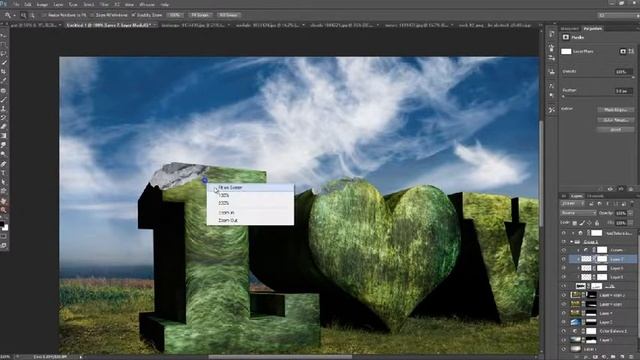Select the Hand tool
Screen dimensions: 640x360
tap(4, 201)
